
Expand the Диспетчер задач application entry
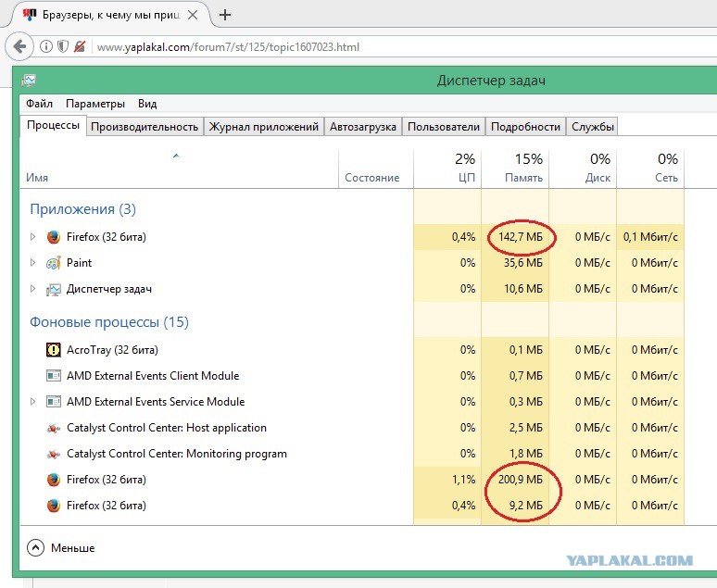point(32,289)
